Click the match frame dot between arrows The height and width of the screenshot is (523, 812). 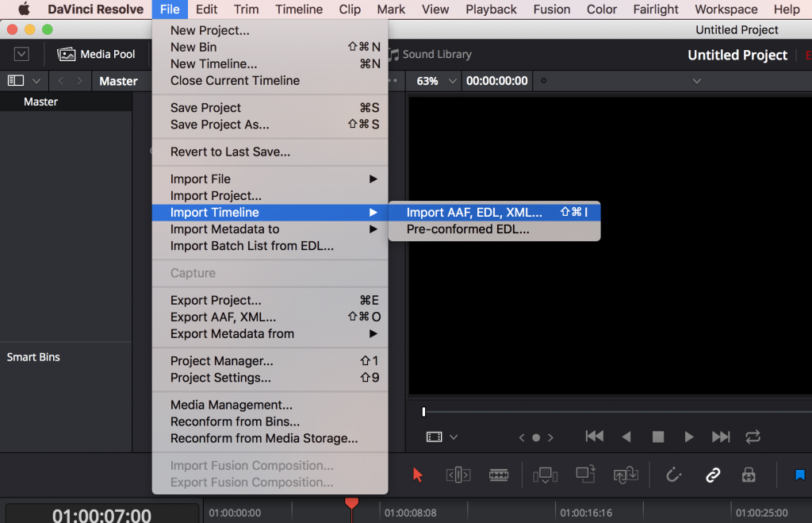536,437
